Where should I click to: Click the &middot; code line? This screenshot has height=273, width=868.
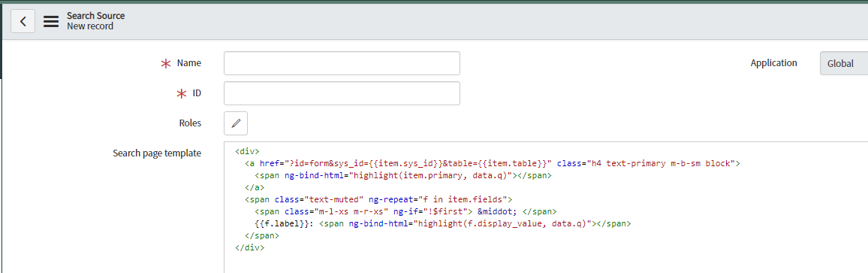point(405,211)
